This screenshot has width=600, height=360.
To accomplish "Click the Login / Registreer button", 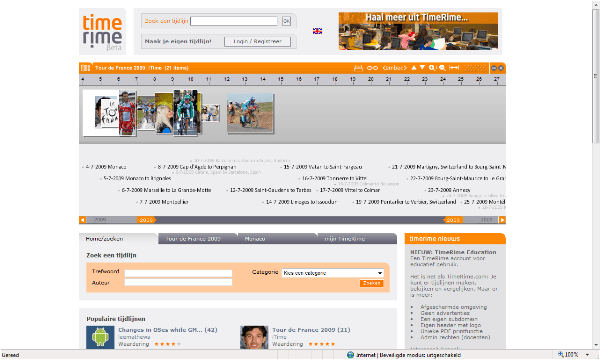I will point(258,41).
